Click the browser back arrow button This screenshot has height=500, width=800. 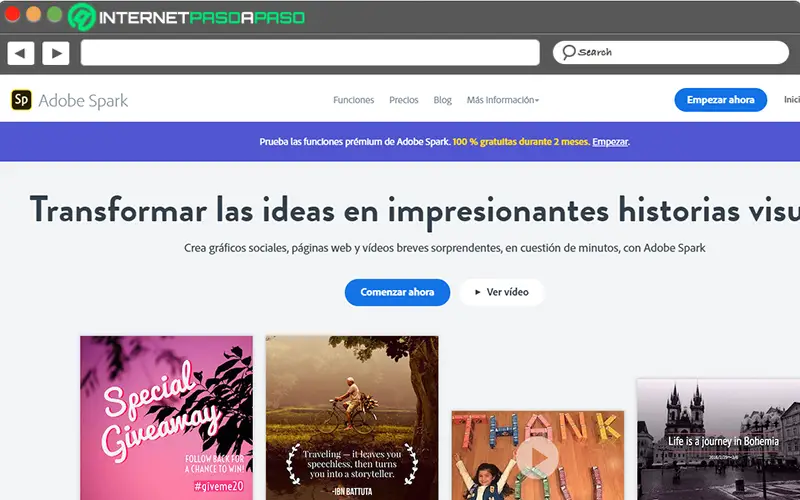point(21,53)
